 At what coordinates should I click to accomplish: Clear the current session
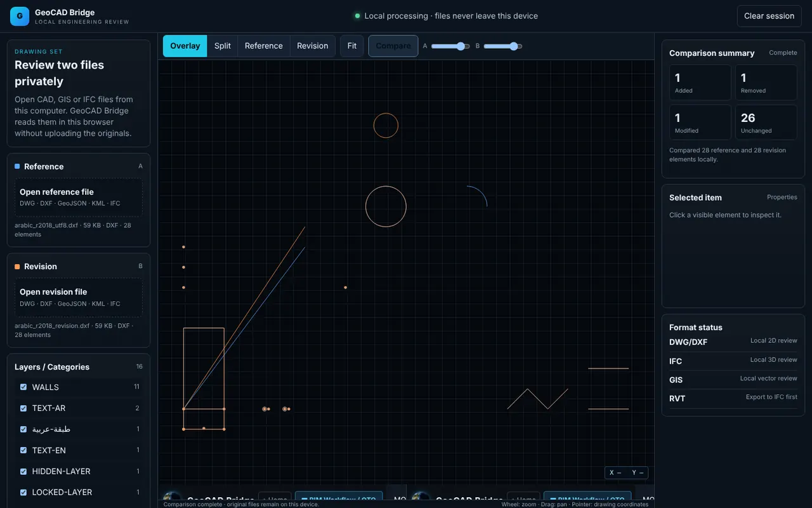(769, 16)
